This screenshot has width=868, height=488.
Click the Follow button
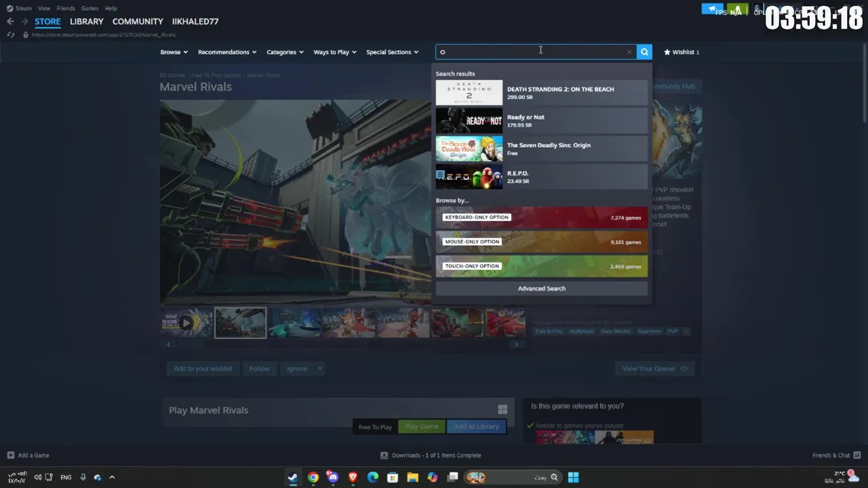click(259, 369)
